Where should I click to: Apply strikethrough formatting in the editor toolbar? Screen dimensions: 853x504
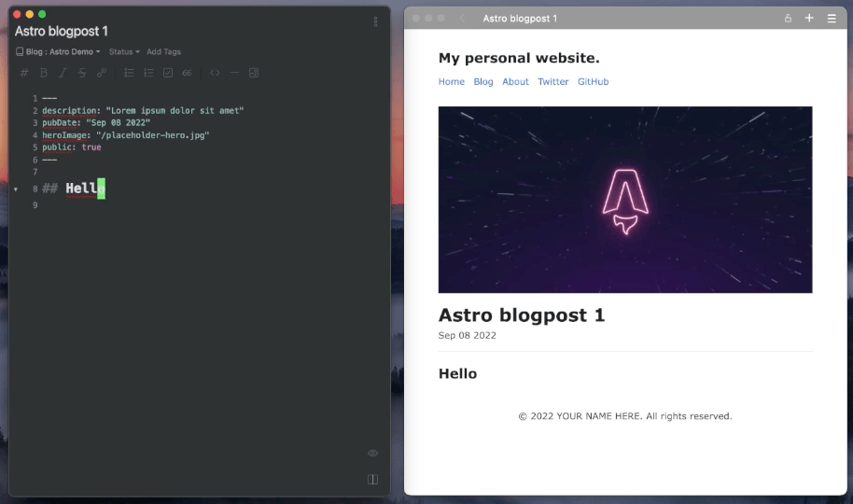tap(81, 73)
